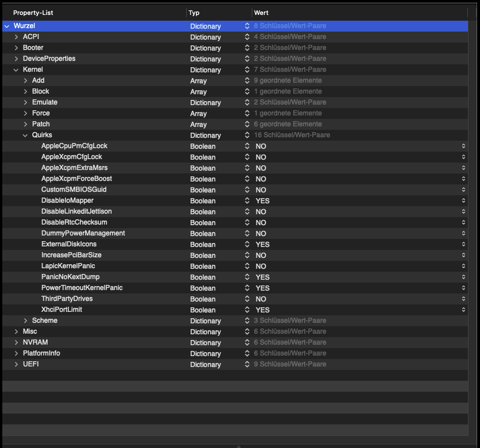Select the LapicKernelPanic row
480x448 pixels.
[68, 267]
